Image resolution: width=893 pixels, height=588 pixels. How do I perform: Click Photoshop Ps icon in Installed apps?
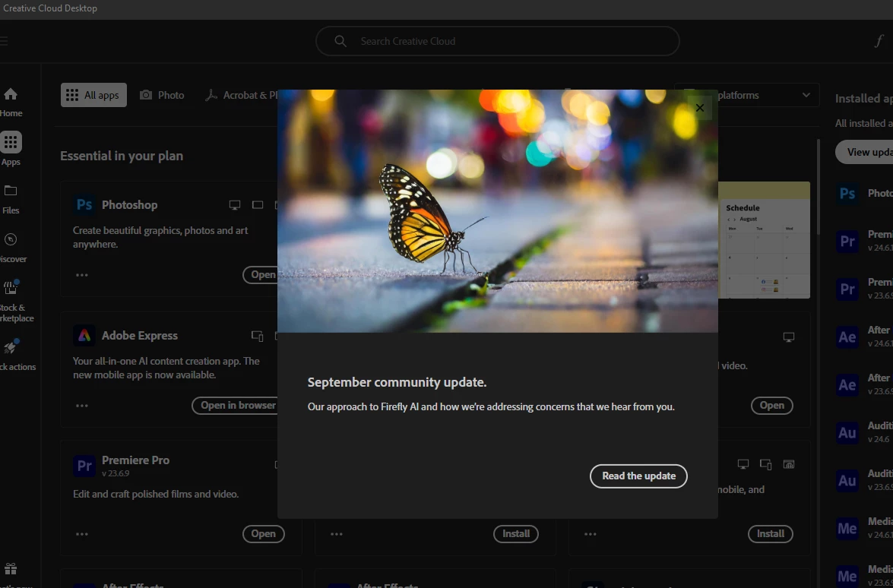[x=847, y=194]
